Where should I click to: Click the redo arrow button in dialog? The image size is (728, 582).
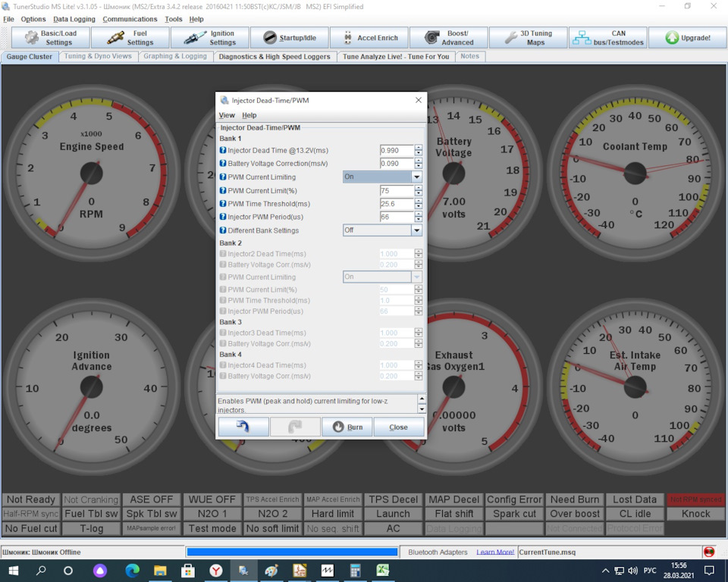point(295,427)
